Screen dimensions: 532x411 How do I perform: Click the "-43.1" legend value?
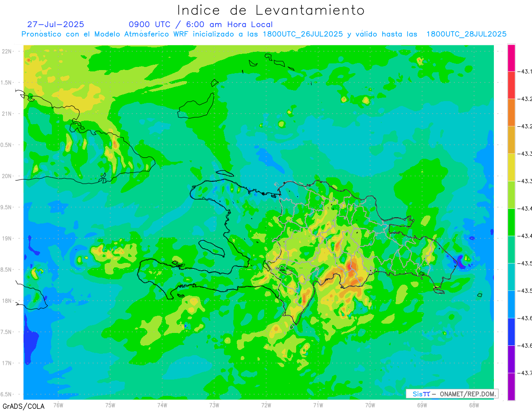(525, 71)
